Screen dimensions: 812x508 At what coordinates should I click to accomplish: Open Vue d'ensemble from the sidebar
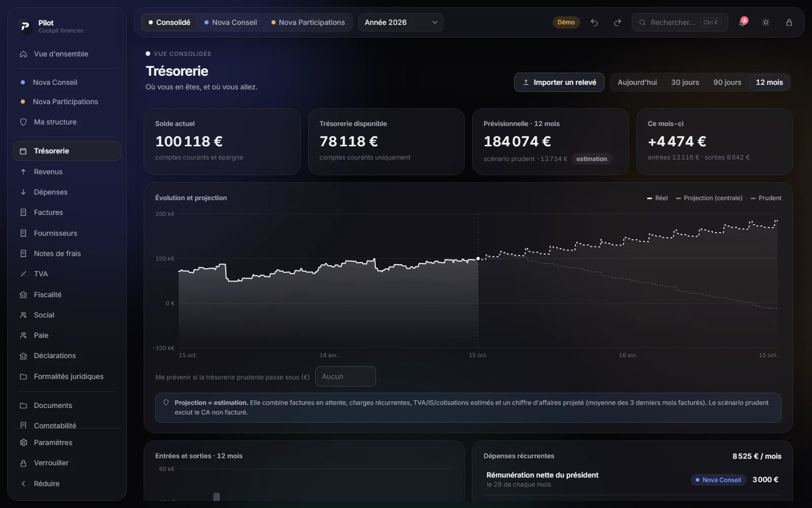(x=67, y=54)
